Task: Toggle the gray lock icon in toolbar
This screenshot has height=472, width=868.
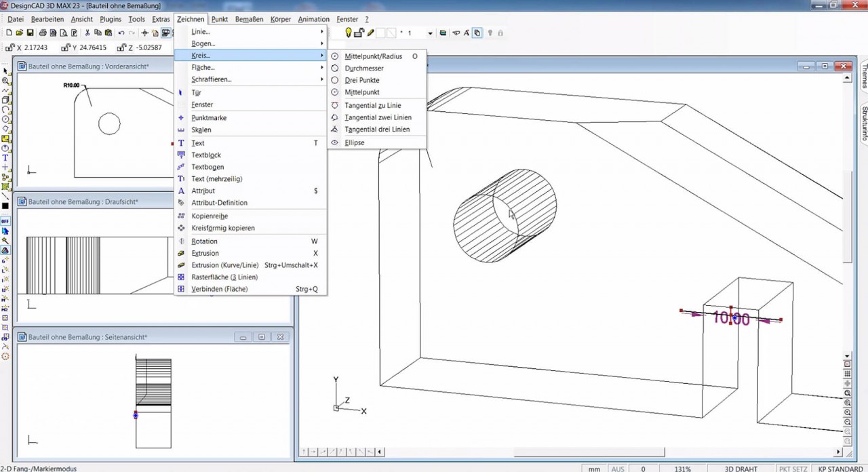Action: [x=500, y=33]
